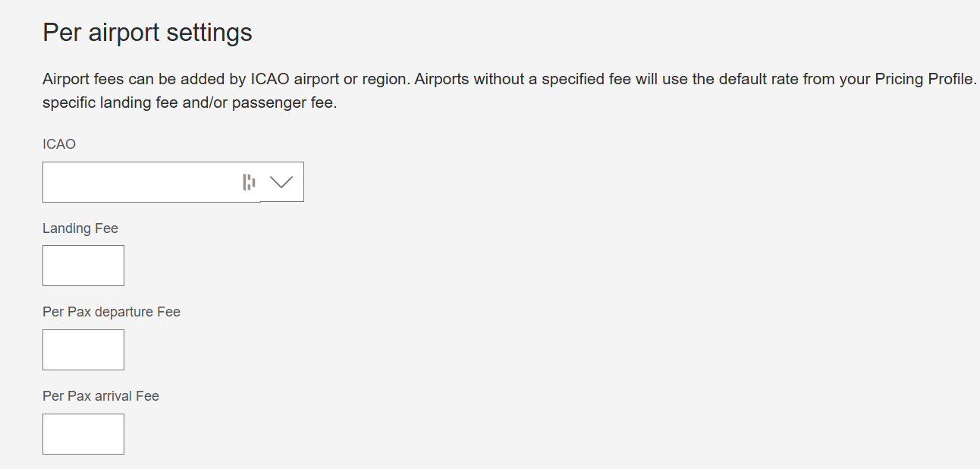Viewport: 980px width, 469px height.
Task: Focus the ICAO combo box text area
Action: [140, 182]
